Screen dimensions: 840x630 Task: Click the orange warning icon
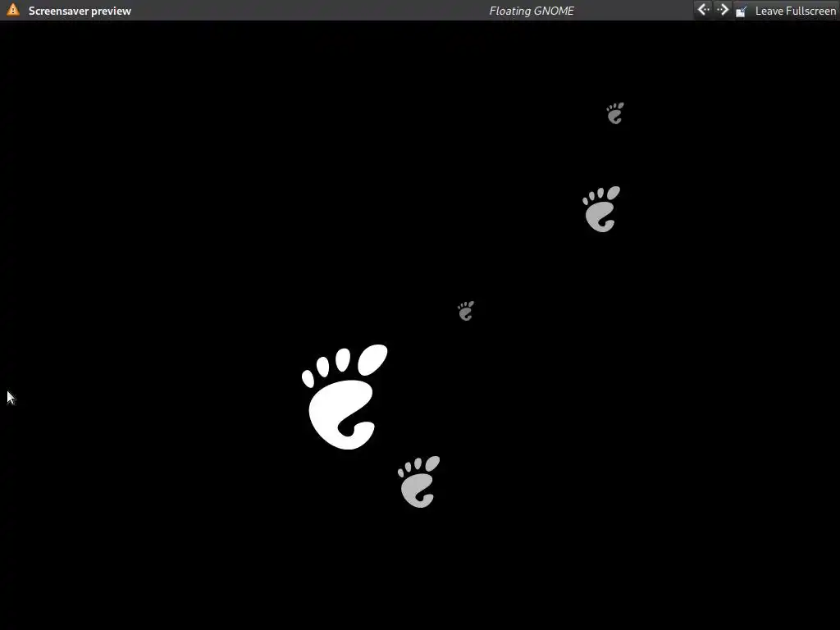(13, 10)
